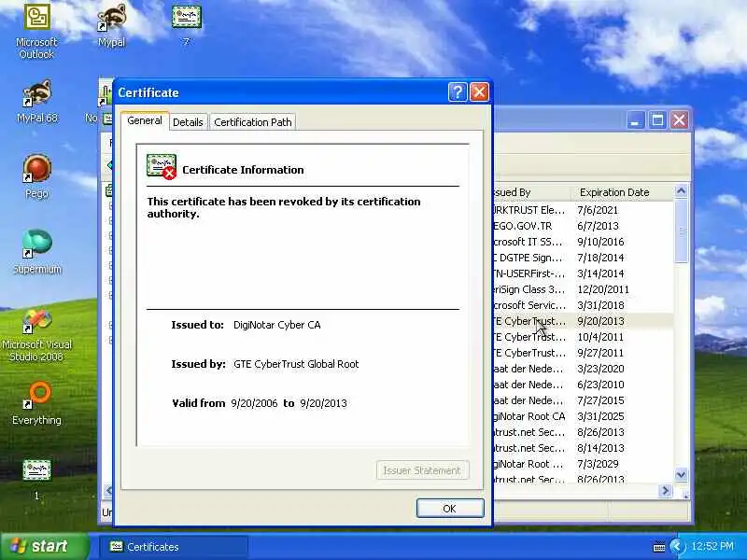This screenshot has height=560, width=747.
Task: Launch Microsoft Visual Studio 2008 shortcut
Action: coord(36,336)
